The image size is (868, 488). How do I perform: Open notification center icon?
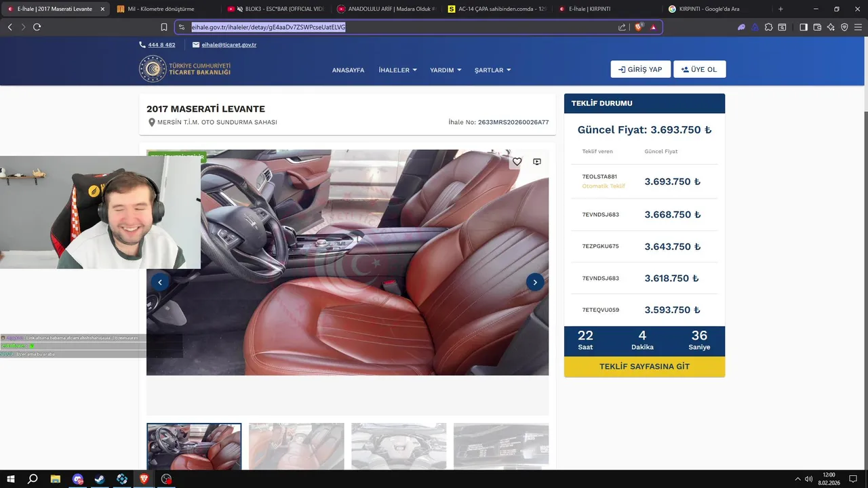[x=853, y=479]
